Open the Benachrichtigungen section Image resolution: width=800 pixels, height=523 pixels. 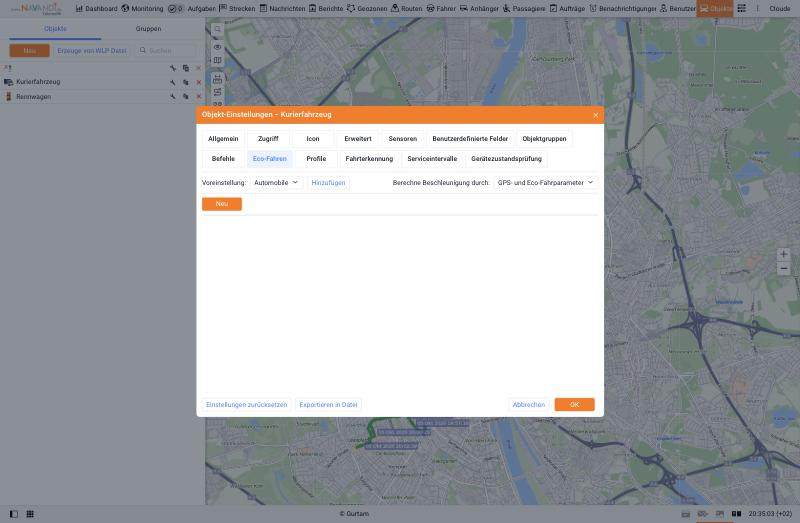click(622, 9)
